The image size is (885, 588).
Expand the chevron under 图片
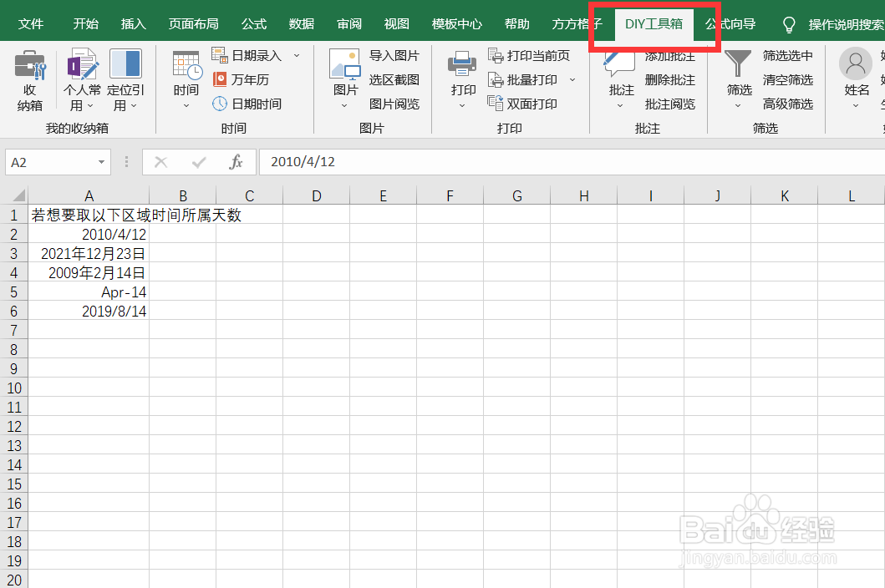coord(344,105)
